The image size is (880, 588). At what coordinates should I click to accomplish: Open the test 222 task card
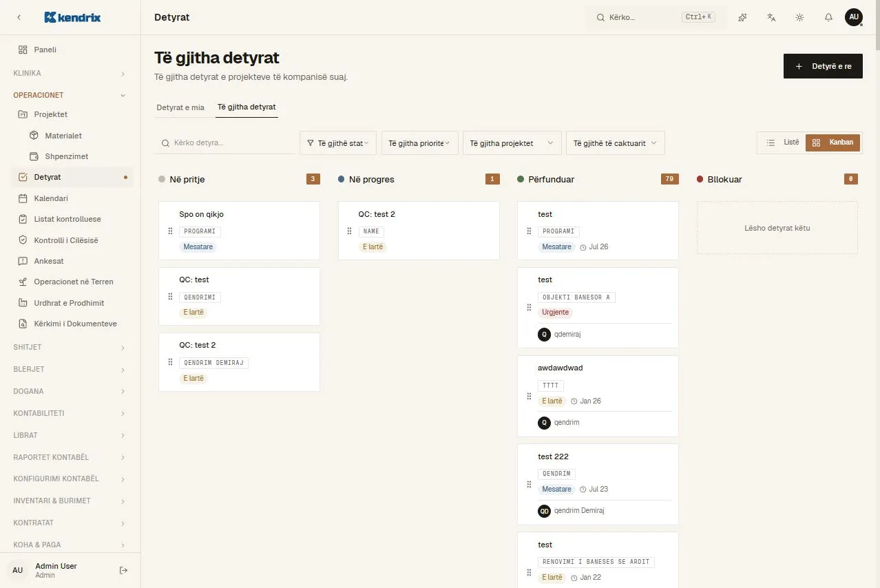coord(598,485)
